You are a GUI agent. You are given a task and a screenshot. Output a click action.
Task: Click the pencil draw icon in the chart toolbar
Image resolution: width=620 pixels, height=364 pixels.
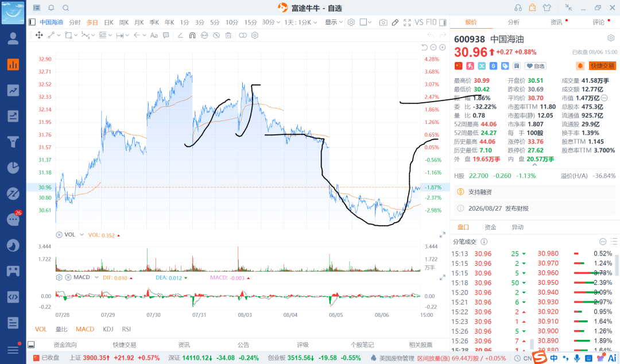[x=395, y=22]
